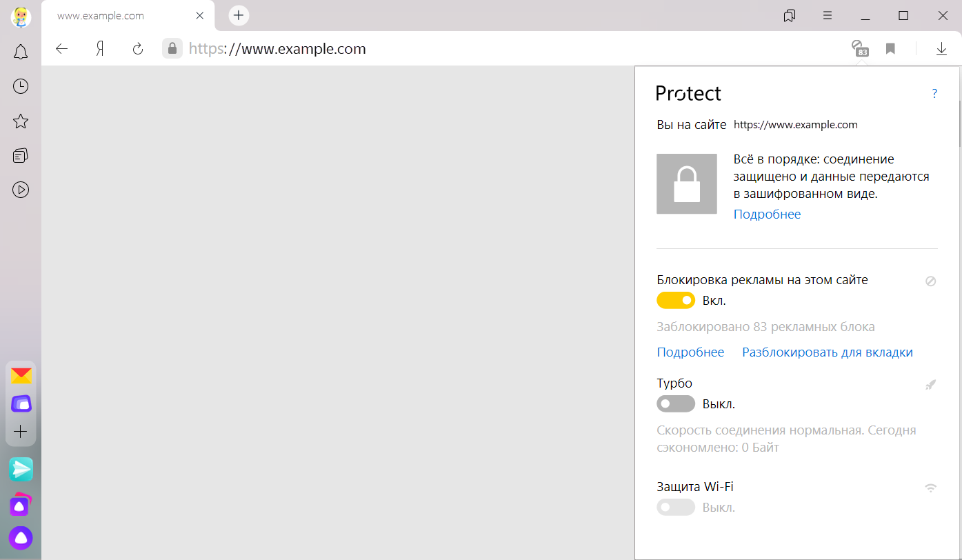Open video play icon in the sidebar
Viewport: 962px width, 560px height.
point(21,190)
